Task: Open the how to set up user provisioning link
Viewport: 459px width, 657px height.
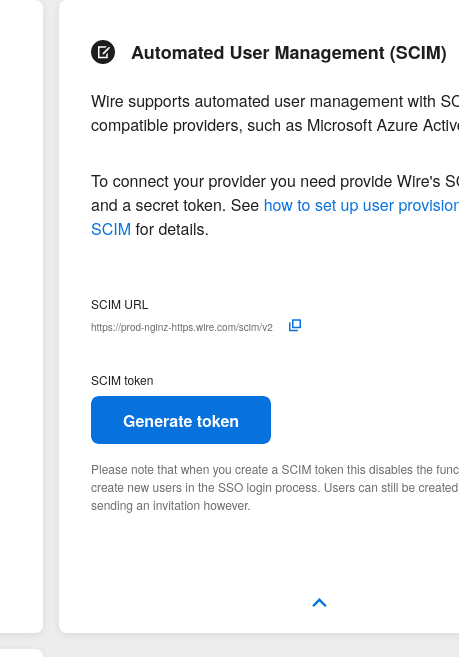Action: (x=361, y=205)
